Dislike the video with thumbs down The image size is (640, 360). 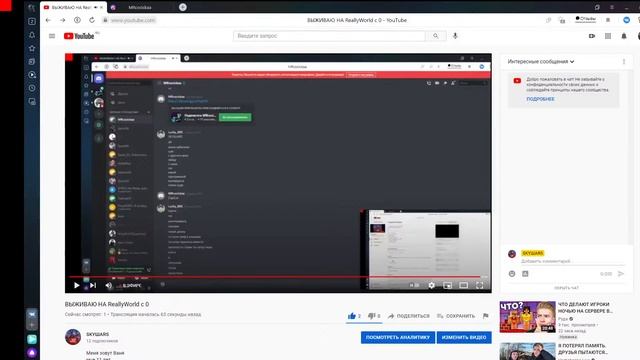click(371, 316)
